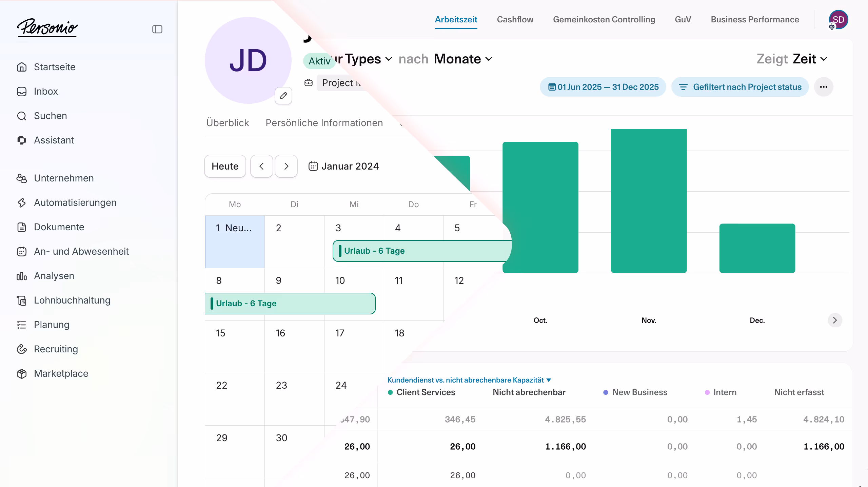Open the Persönliche Informationen tab
The width and height of the screenshot is (868, 487).
pos(324,123)
